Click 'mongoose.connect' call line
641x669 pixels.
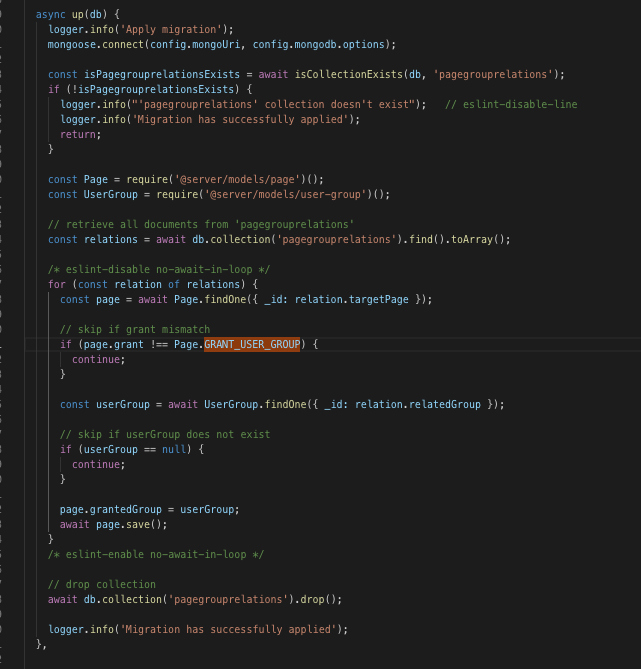pyautogui.click(x=221, y=45)
